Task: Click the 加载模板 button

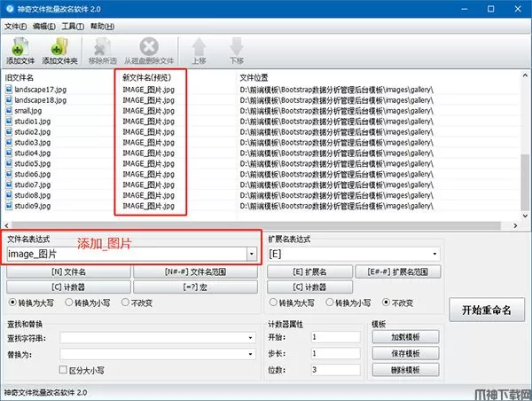Action: (405, 337)
